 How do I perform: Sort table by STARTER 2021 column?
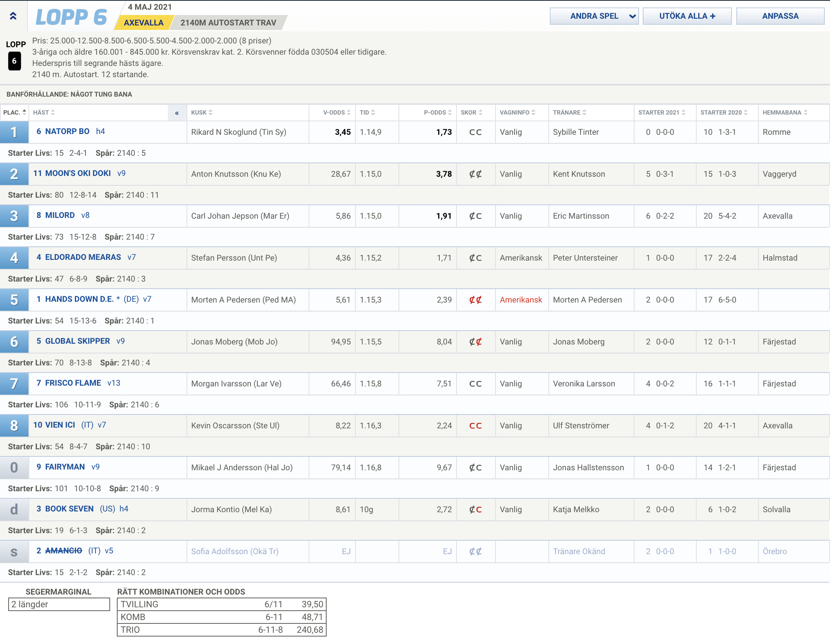click(x=662, y=112)
